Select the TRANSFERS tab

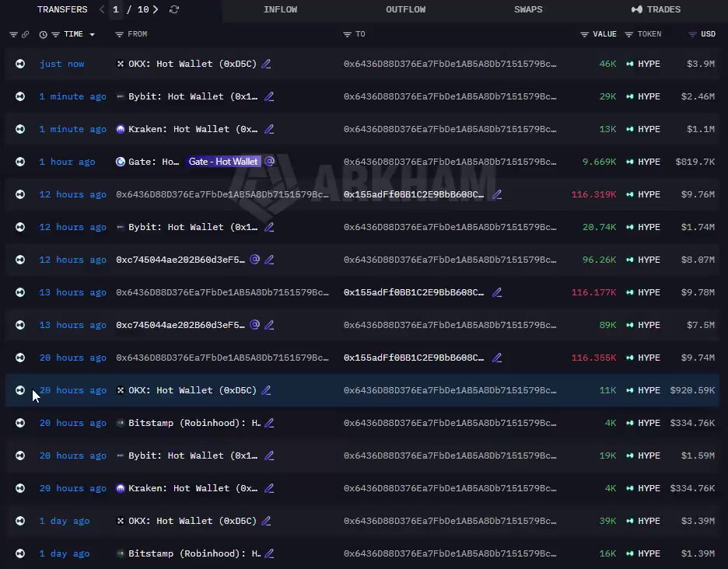click(62, 9)
